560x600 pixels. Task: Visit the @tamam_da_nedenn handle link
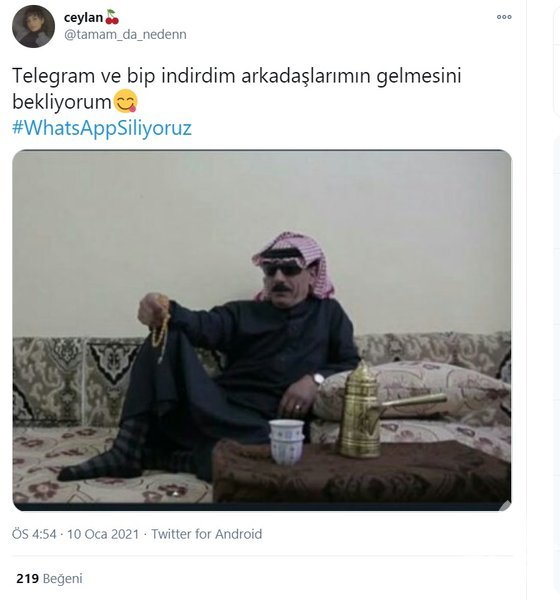pyautogui.click(x=125, y=34)
